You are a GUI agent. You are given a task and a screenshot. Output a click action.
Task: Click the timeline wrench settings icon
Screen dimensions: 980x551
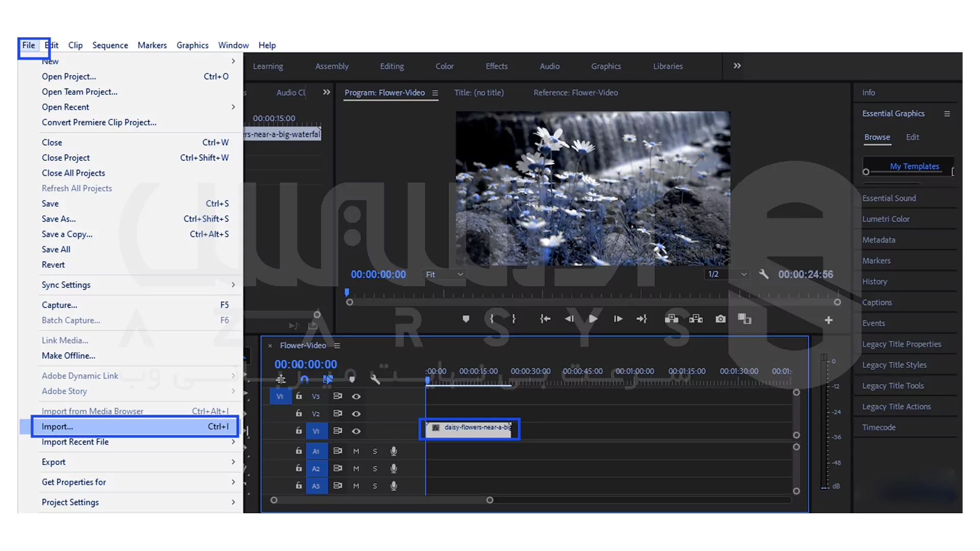coord(375,379)
